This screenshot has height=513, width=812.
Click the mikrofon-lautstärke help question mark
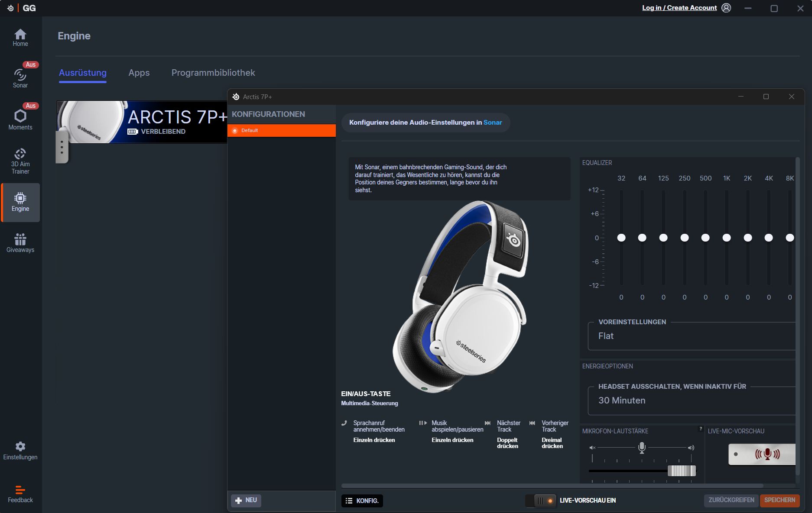[x=701, y=429]
